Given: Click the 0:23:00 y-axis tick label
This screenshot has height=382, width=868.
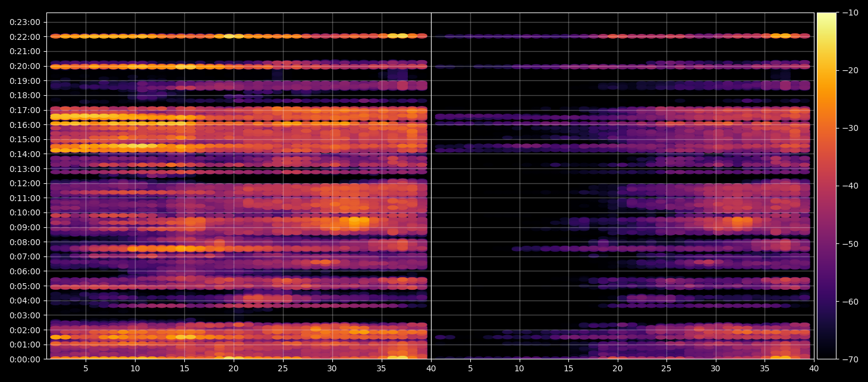Looking at the screenshot, I should 25,22.
